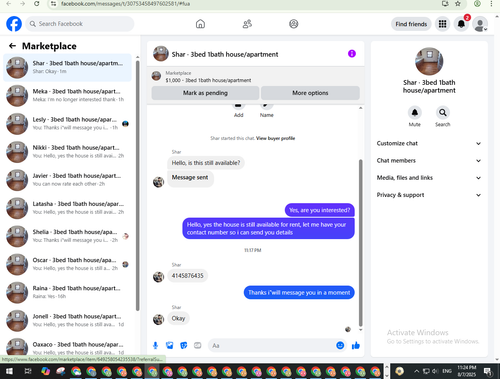Open the emoji picker in message box
500x379 pixels.
click(x=340, y=345)
